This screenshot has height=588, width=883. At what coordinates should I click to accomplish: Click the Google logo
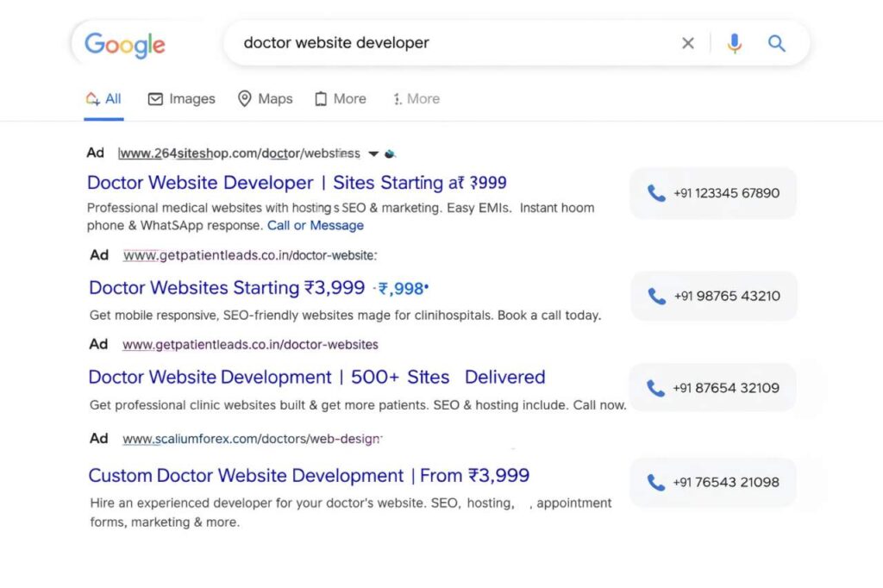point(125,44)
